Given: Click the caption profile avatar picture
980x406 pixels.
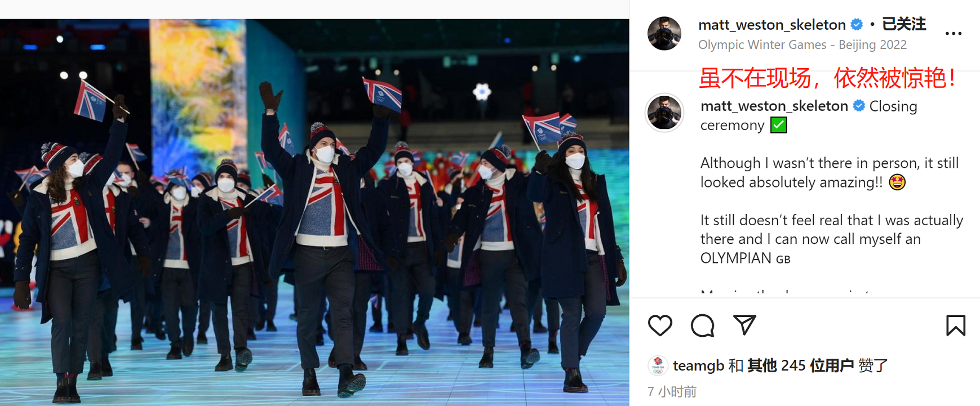Looking at the screenshot, I should tap(664, 113).
